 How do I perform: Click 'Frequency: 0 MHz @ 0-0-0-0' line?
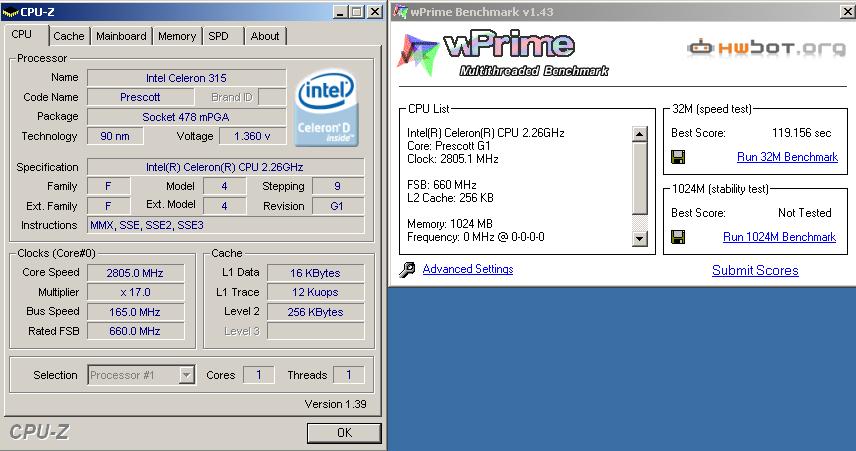coord(475,237)
